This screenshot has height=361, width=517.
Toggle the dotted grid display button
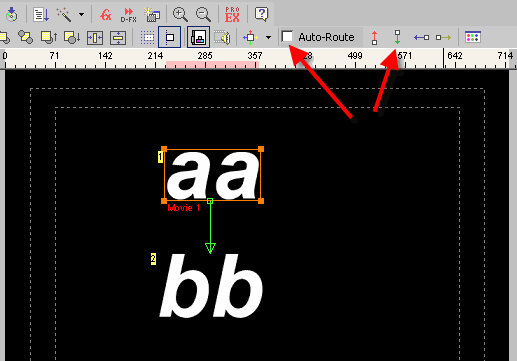pyautogui.click(x=147, y=37)
